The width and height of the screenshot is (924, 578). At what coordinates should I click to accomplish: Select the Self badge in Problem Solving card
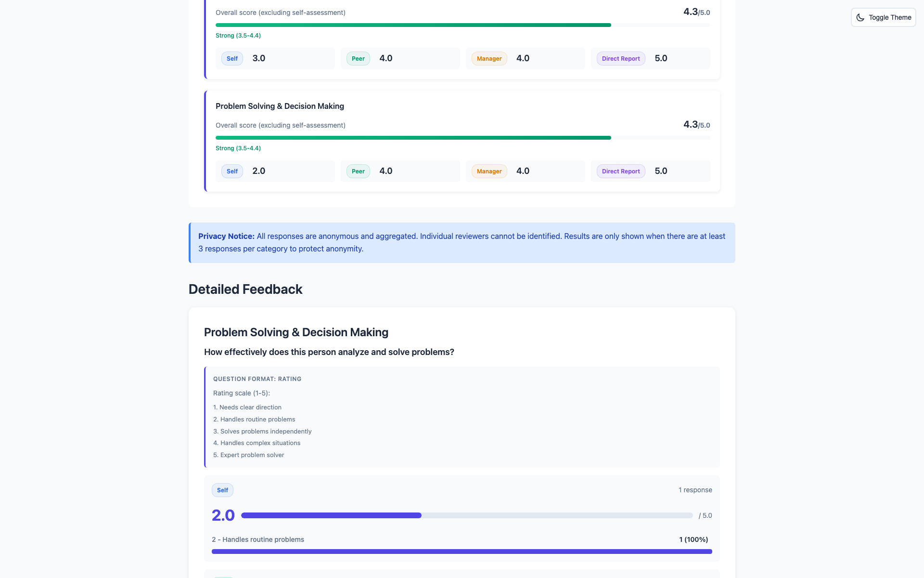tap(231, 171)
